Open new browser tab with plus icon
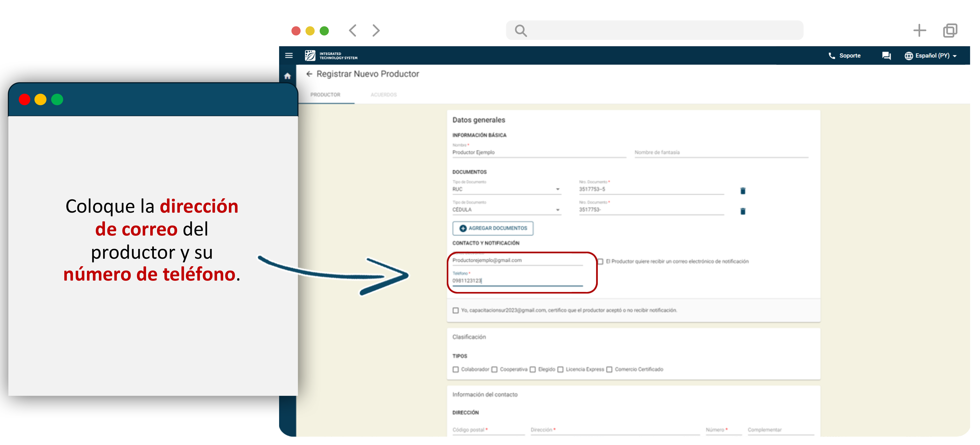Viewport: 980px width, 445px height. tap(919, 30)
